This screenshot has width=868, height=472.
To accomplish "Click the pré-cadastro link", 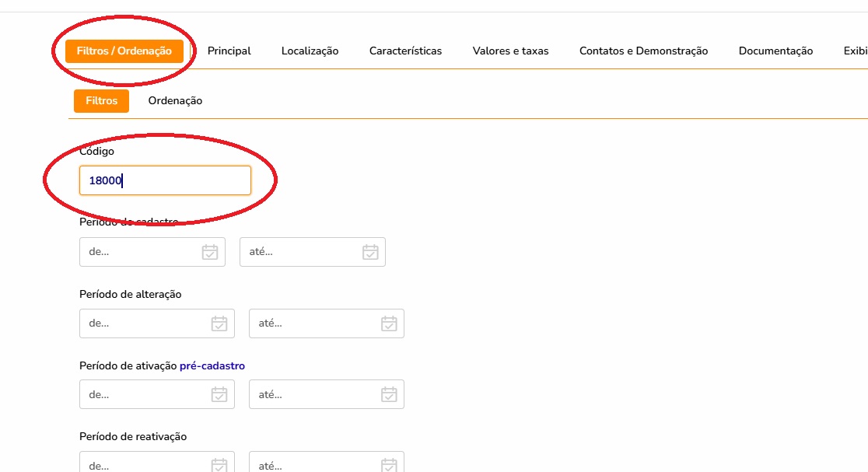I will [x=212, y=365].
